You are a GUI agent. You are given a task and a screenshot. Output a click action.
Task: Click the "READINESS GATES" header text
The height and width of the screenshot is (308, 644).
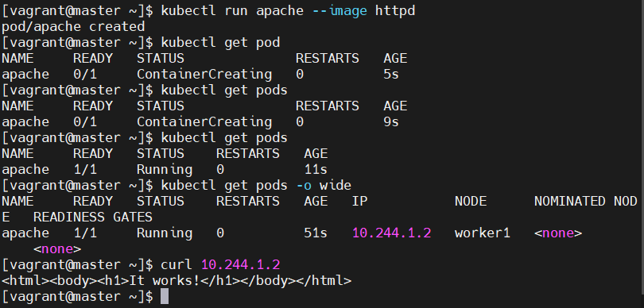point(93,217)
